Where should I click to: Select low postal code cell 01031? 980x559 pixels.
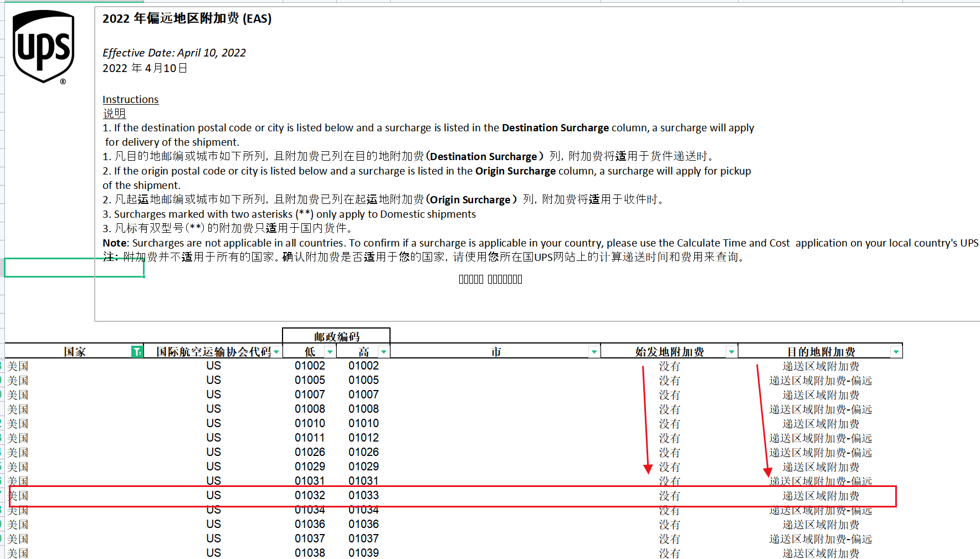point(310,481)
